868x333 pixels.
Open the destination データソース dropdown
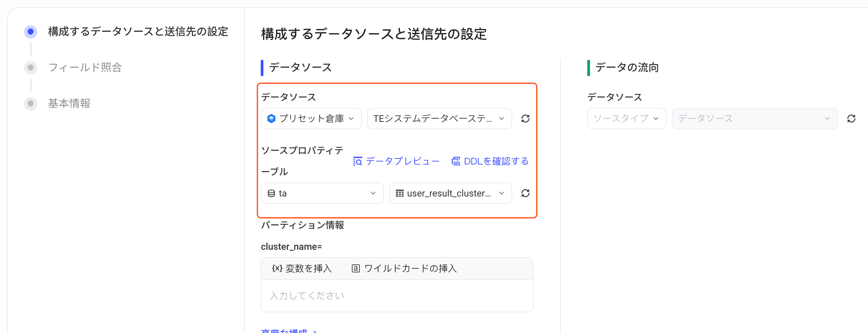click(755, 119)
